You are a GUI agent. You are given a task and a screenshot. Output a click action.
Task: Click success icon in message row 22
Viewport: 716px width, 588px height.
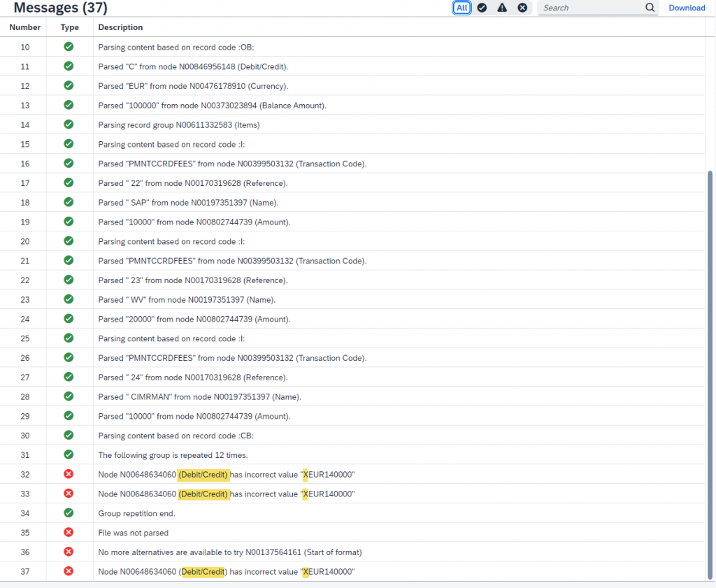tap(69, 280)
